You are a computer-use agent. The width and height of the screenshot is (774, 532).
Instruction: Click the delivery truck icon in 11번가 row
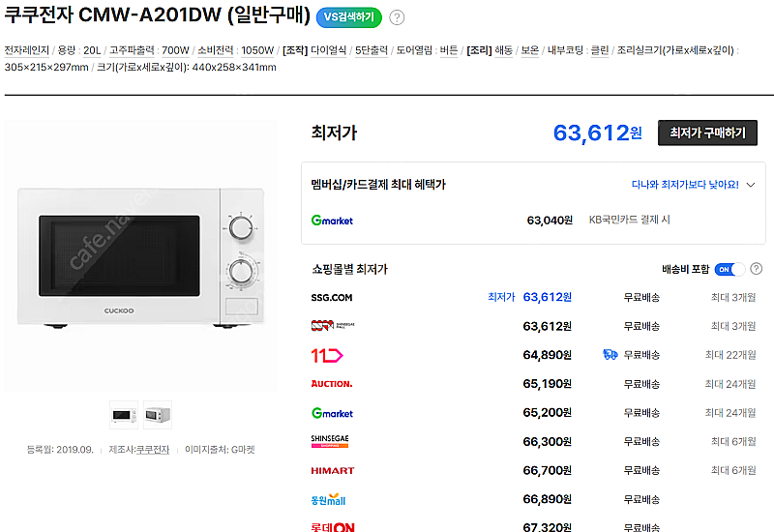[x=610, y=355]
